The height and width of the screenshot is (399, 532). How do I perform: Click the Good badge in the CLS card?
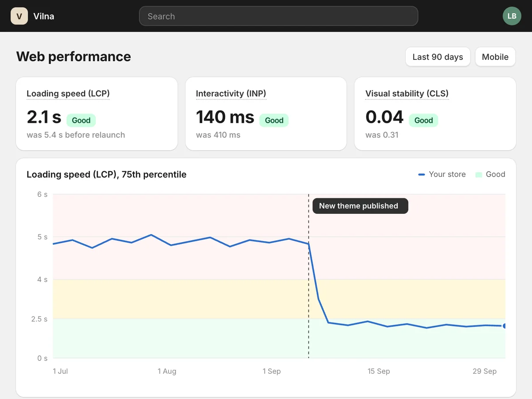423,120
